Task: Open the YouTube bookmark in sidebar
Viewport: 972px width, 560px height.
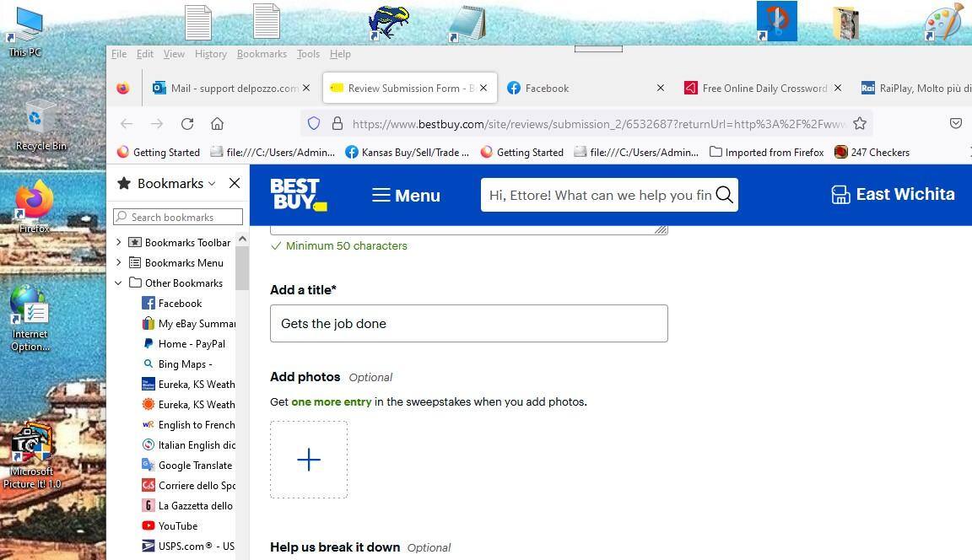Action: (177, 526)
